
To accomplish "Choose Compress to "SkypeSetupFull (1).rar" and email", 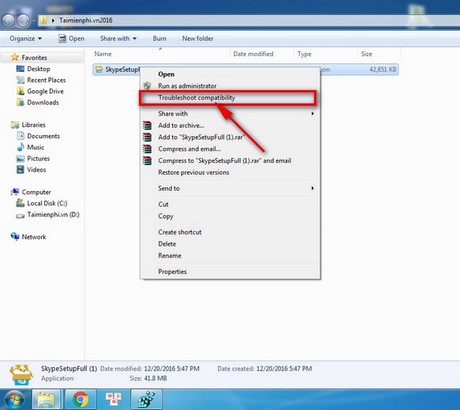I will [225, 161].
